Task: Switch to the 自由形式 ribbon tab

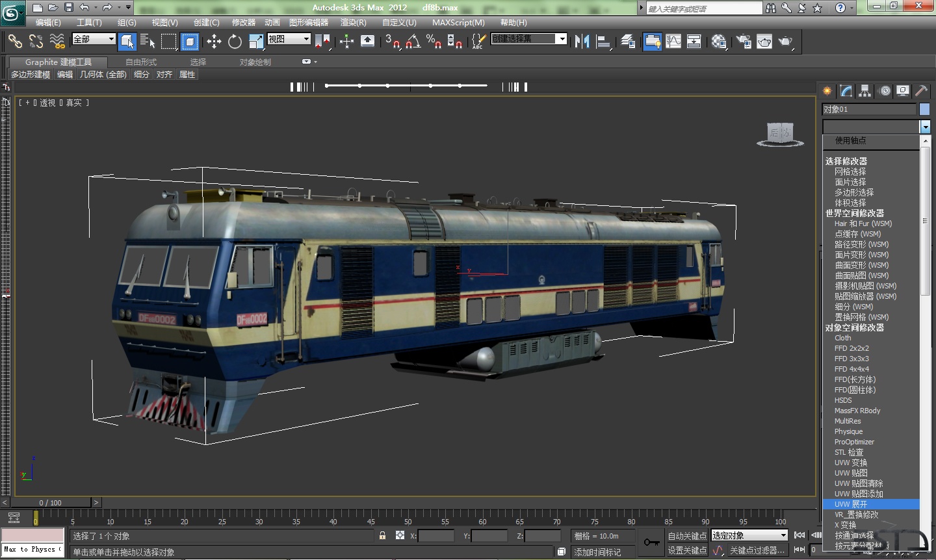Action: point(141,62)
